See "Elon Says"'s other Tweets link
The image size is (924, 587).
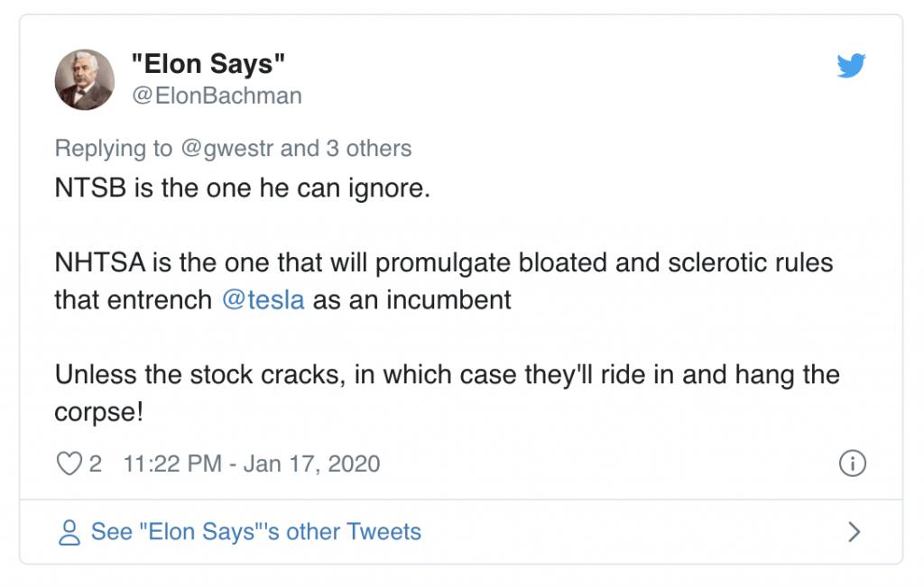255,532
